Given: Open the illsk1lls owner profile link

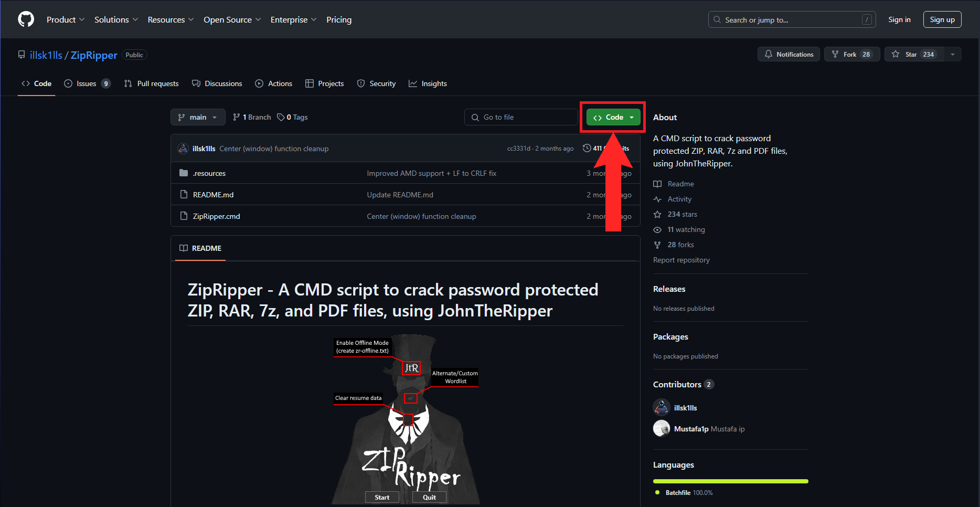Looking at the screenshot, I should (x=46, y=55).
